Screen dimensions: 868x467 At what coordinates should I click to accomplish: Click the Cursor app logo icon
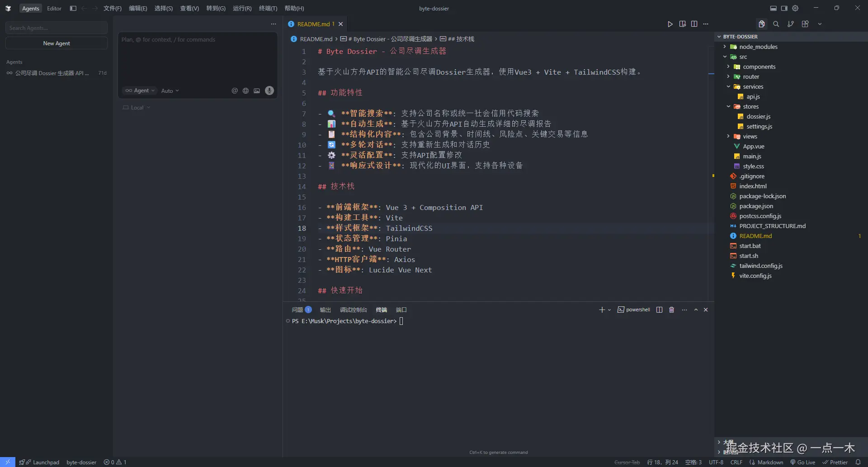(8, 8)
